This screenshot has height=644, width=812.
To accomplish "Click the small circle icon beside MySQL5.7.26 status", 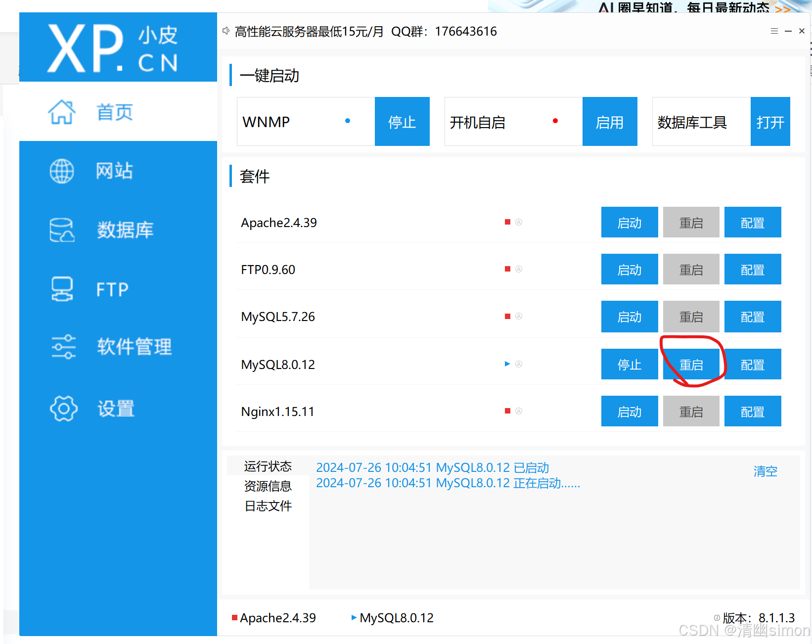I will pos(519,316).
